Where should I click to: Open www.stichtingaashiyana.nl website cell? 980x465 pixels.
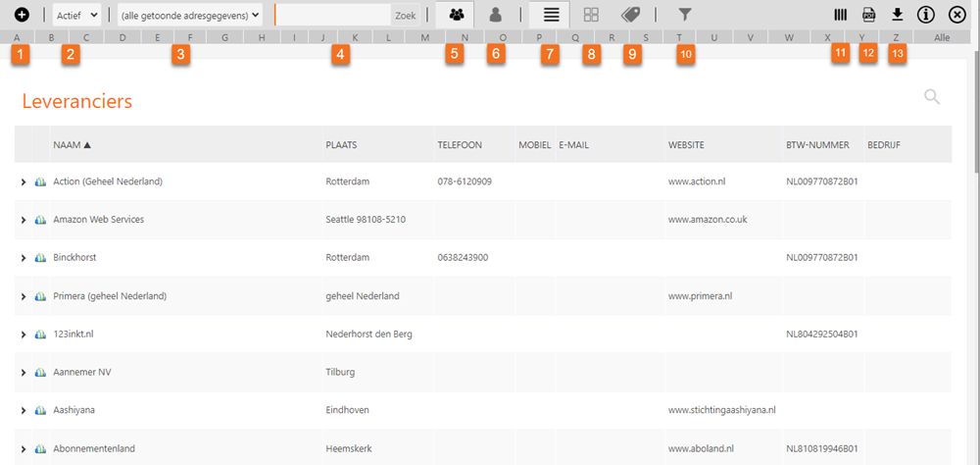tap(722, 410)
